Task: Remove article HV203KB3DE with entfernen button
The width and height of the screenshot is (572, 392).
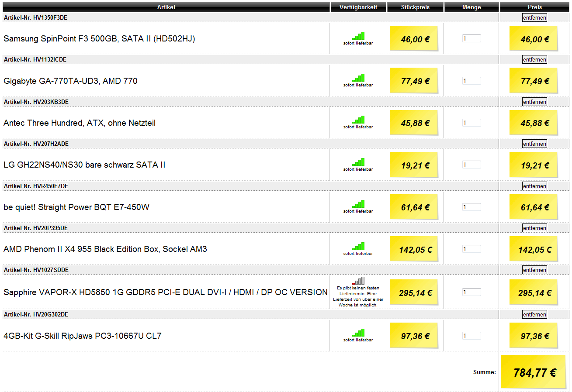Action: pyautogui.click(x=534, y=102)
